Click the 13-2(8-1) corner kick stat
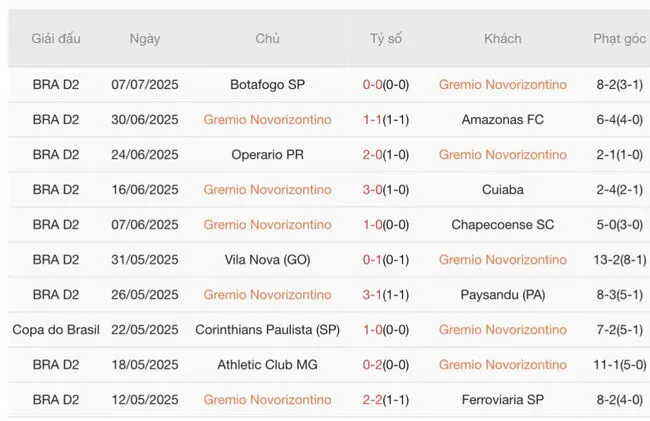The image size is (650, 421). [619, 260]
